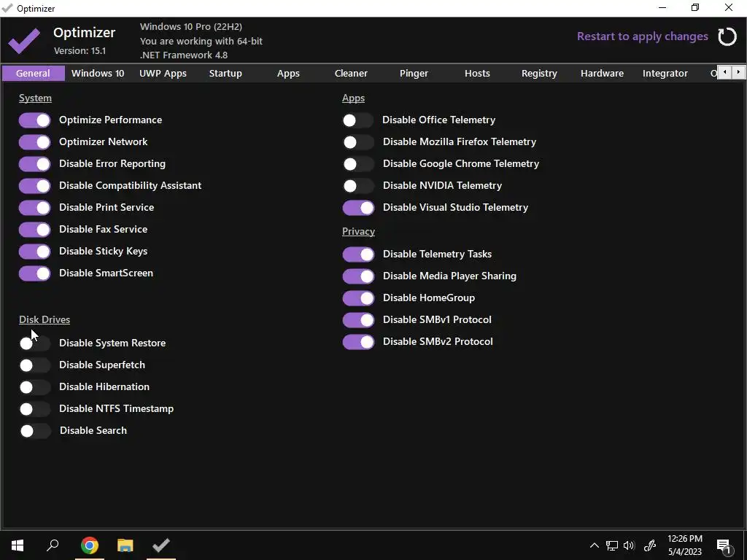Click the Apps section heading
This screenshot has height=560, width=747.
click(353, 98)
